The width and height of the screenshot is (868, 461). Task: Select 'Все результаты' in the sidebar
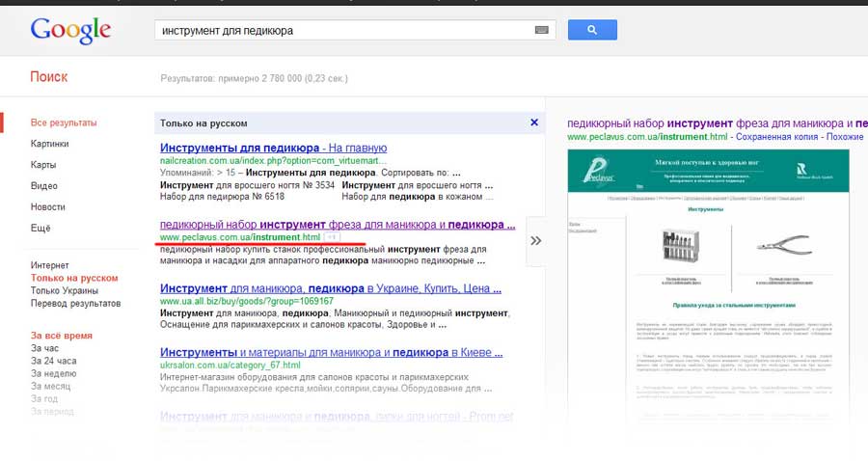pos(64,122)
